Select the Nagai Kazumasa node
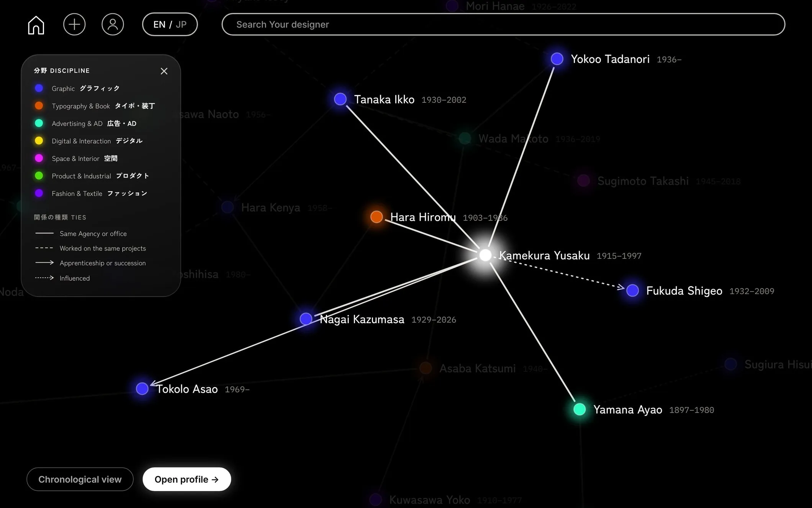This screenshot has height=508, width=812. point(306,319)
